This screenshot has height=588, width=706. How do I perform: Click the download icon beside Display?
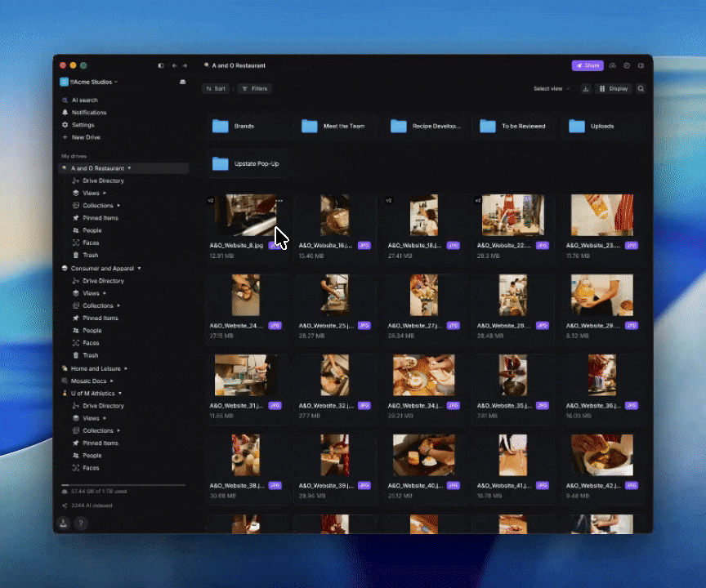coord(586,88)
